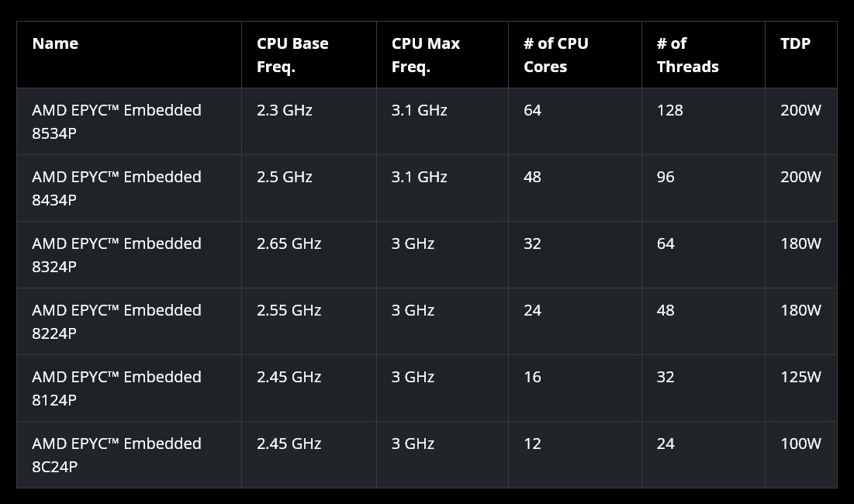Click the "CPU Base Freq." column header
The width and height of the screenshot is (854, 504).
[292, 55]
